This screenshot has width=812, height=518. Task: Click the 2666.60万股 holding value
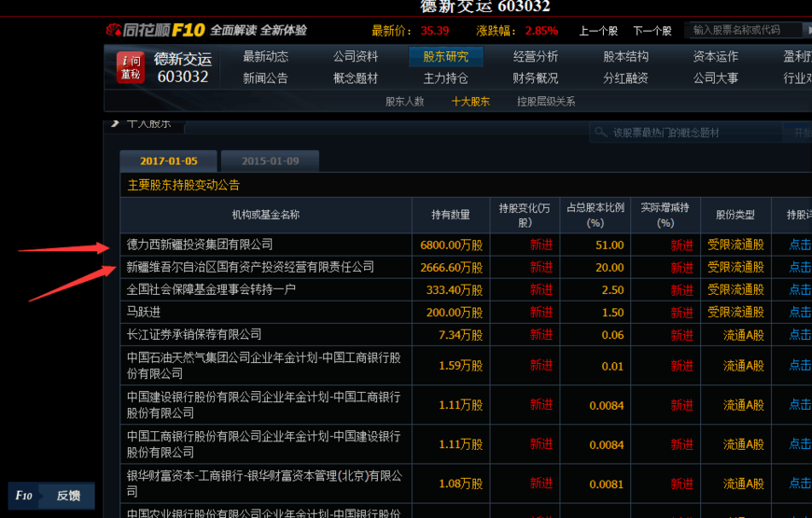tap(451, 268)
